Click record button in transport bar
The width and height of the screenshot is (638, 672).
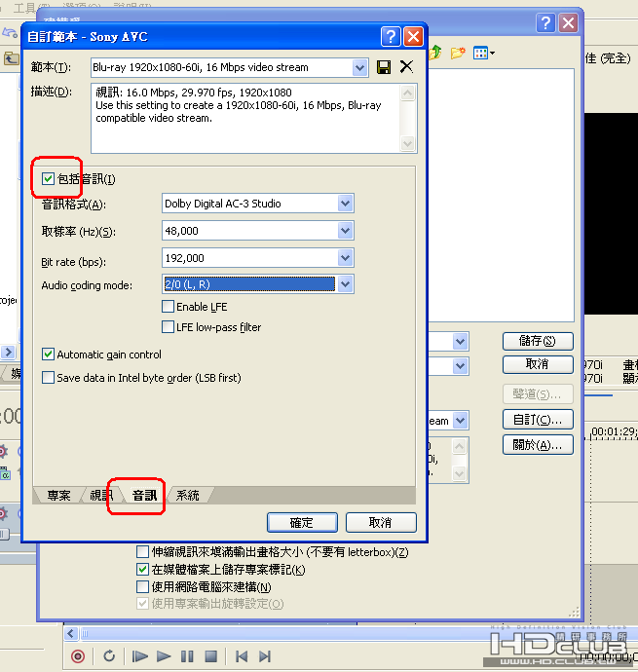click(78, 656)
